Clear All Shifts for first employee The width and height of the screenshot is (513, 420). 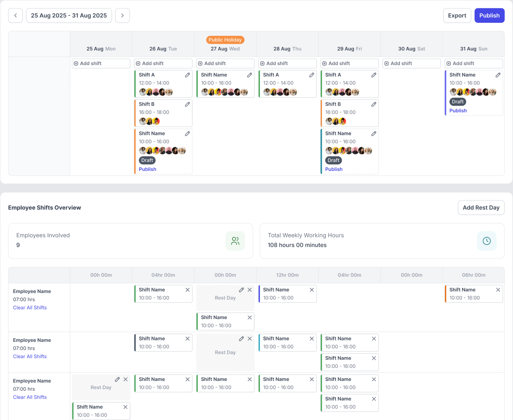[x=30, y=307]
